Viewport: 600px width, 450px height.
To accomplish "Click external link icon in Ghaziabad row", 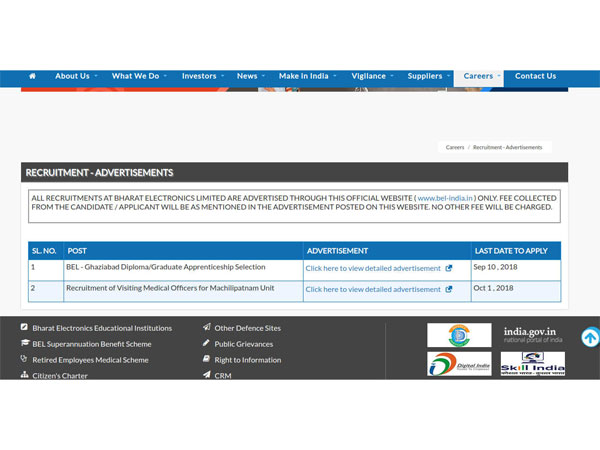I will point(449,268).
